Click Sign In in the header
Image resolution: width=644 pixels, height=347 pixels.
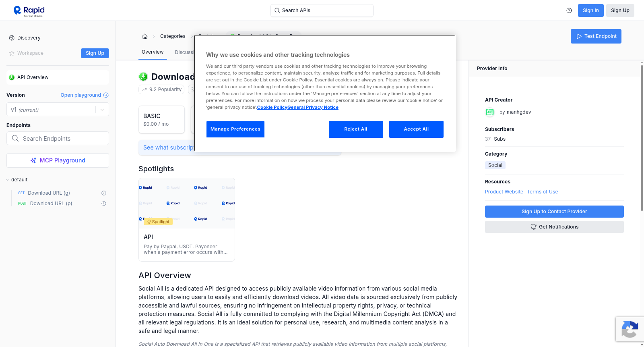click(x=591, y=10)
